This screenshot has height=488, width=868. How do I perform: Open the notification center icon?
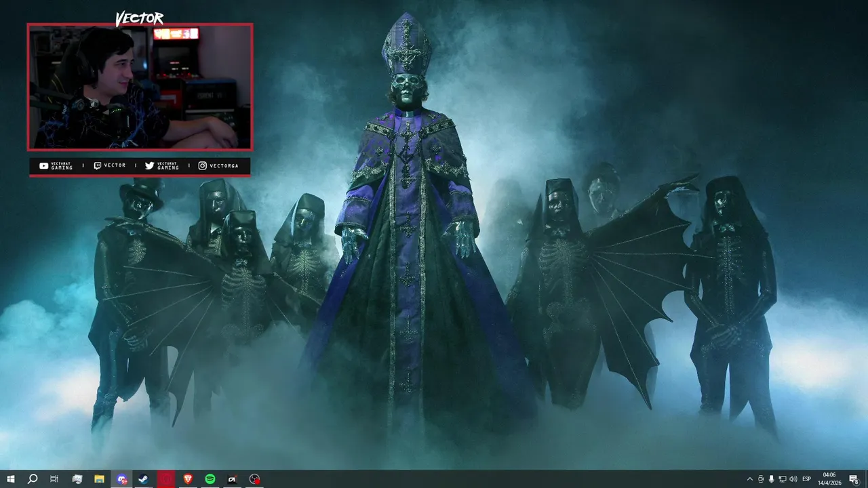854,479
